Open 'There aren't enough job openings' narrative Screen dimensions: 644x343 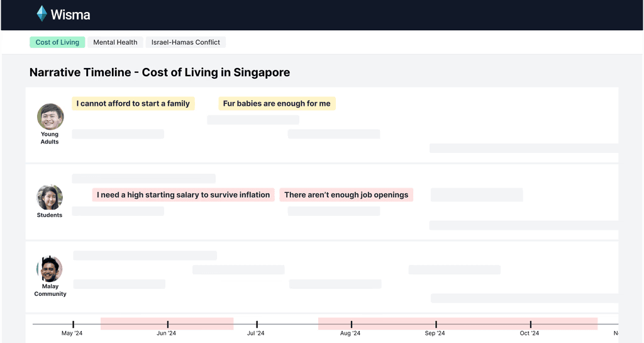click(x=347, y=194)
